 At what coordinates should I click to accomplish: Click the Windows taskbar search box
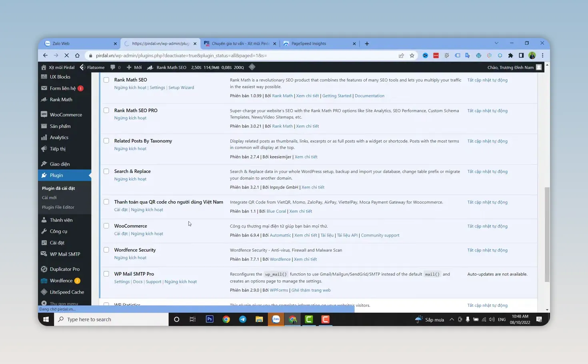point(111,319)
